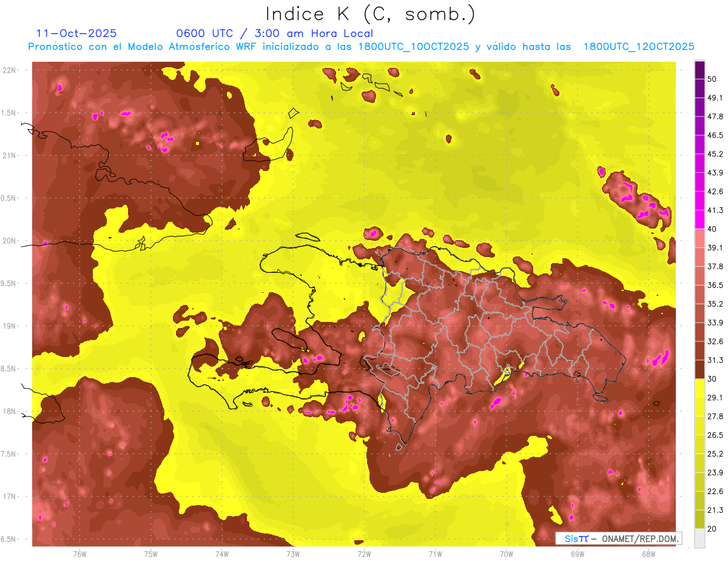Image resolution: width=728 pixels, height=562 pixels.
Task: Click the colour bar value '43.9'
Action: [x=715, y=173]
